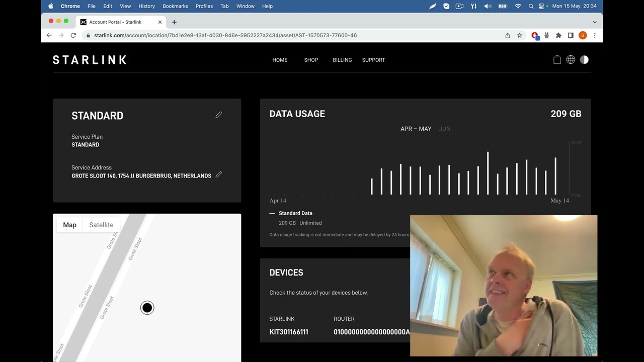The image size is (644, 362).
Task: Edit the STANDARD service name pencil
Action: pos(218,115)
